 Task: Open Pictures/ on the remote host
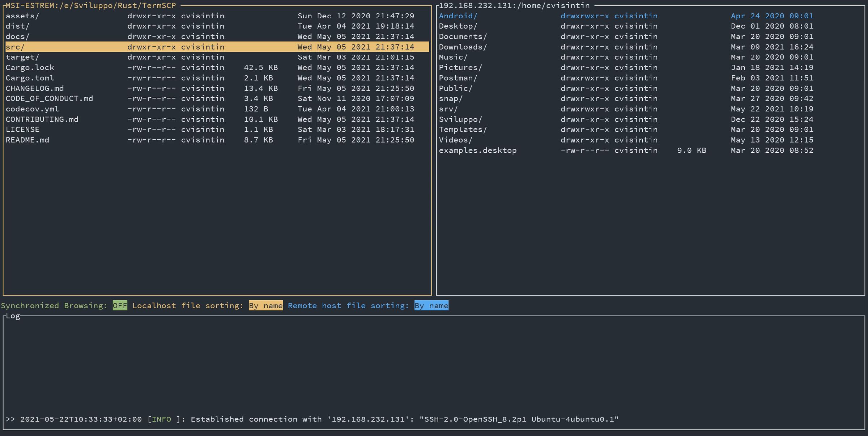pyautogui.click(x=461, y=67)
